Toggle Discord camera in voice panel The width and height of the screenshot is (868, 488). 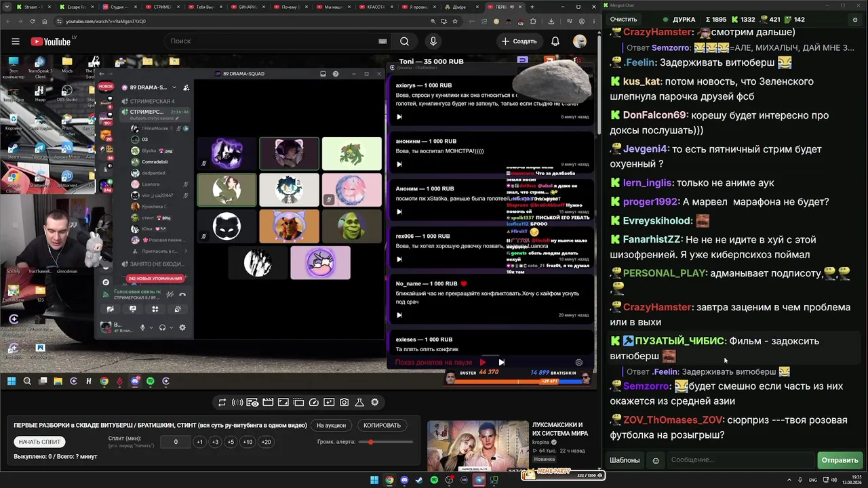pos(110,309)
